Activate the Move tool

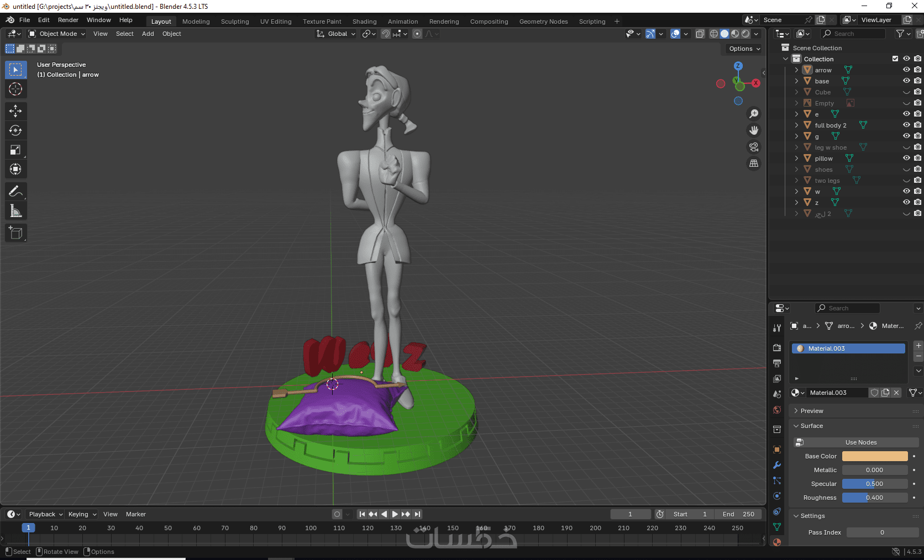tap(15, 111)
